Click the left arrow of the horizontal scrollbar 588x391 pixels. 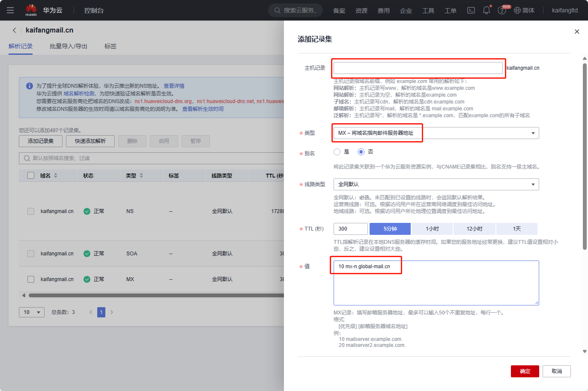point(24,295)
